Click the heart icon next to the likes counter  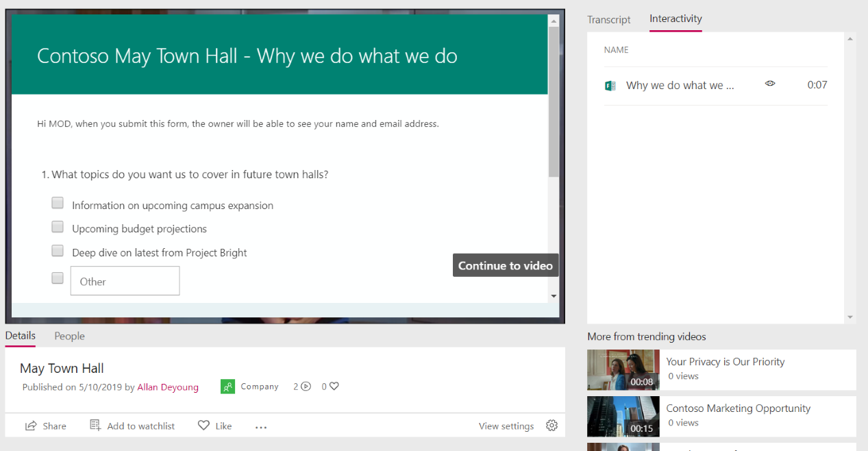click(x=334, y=386)
